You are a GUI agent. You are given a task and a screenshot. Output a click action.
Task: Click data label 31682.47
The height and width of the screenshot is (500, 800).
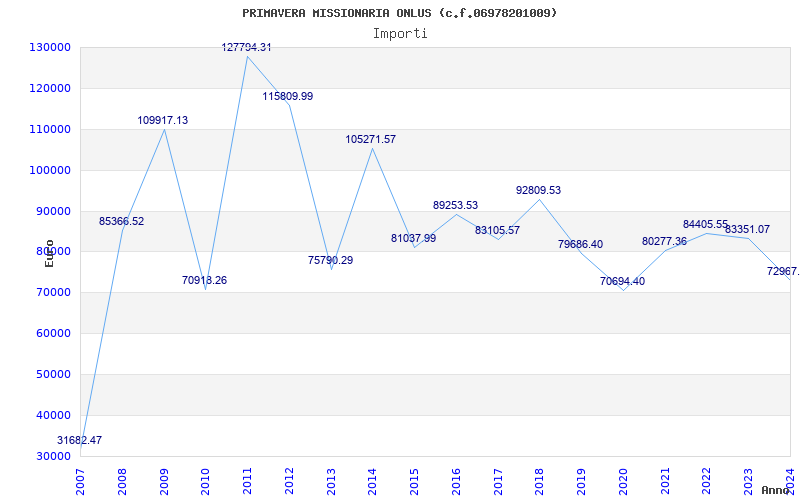(79, 440)
